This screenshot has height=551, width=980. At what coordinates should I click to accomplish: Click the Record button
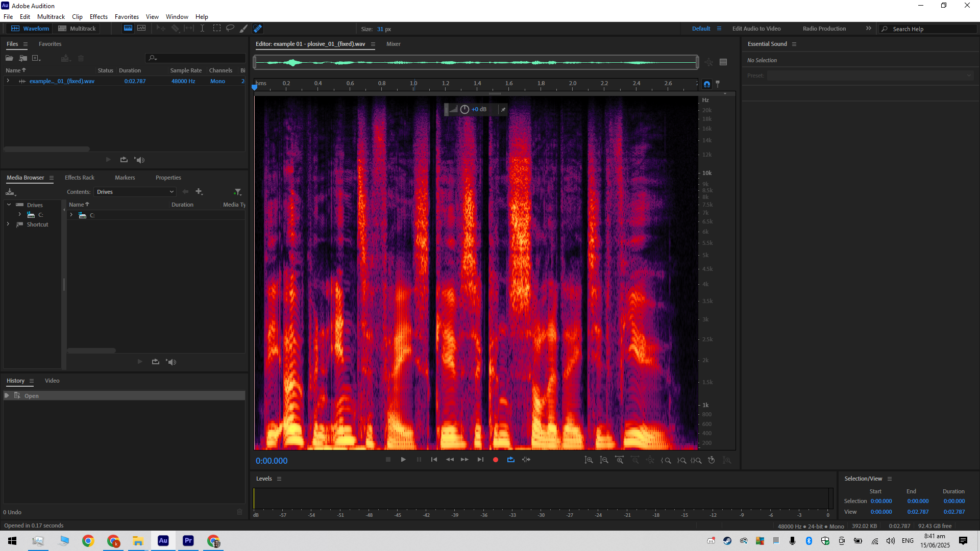point(495,460)
